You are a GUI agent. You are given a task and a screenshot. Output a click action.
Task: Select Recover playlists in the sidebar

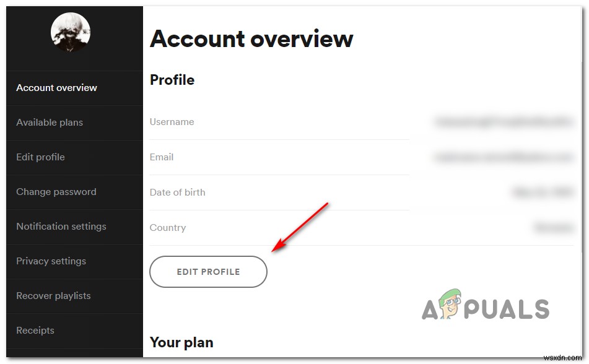click(x=53, y=296)
